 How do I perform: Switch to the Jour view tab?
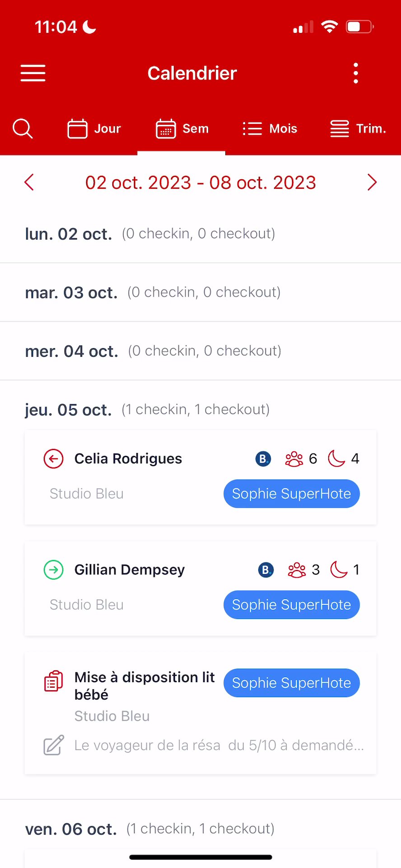pos(94,129)
